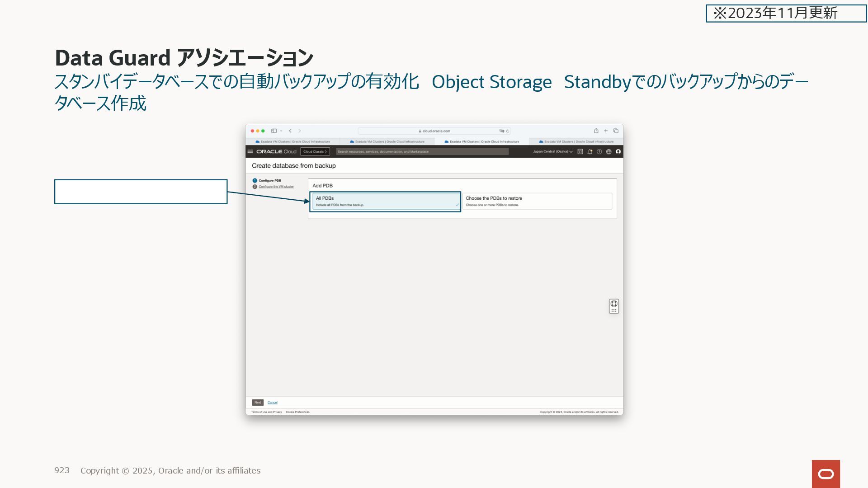868x488 pixels.
Task: Click the Cancel link
Action: click(x=272, y=402)
